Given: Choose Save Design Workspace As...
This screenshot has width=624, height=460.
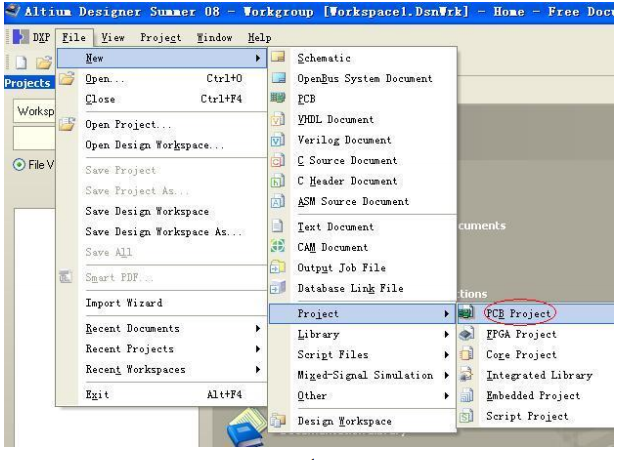Looking at the screenshot, I should pyautogui.click(x=162, y=232).
